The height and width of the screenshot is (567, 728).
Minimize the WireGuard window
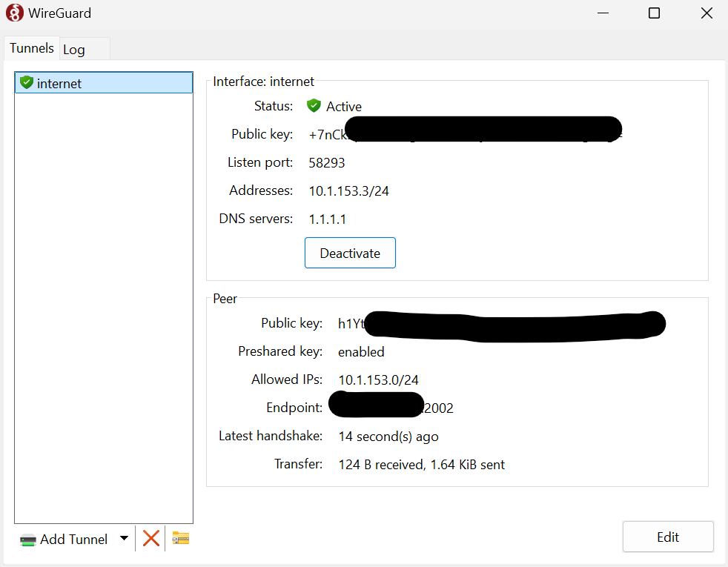[x=603, y=13]
